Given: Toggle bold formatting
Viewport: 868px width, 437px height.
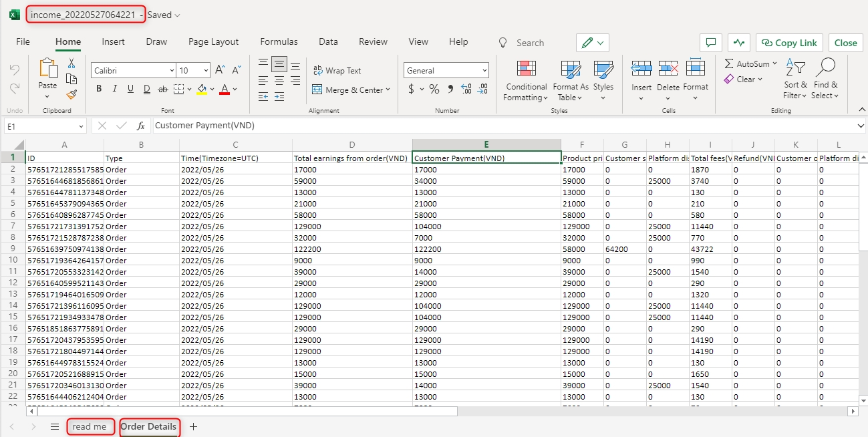Looking at the screenshot, I should [99, 89].
